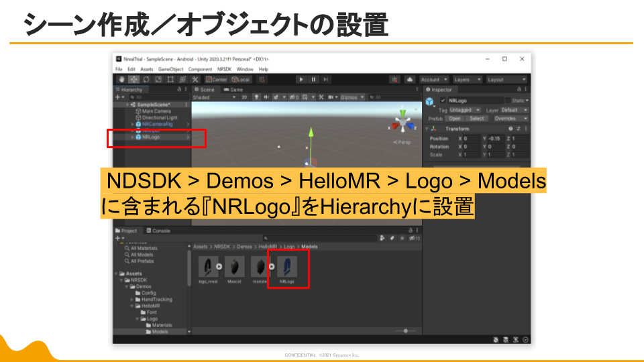Toggle 2D scene view mode

(244, 97)
